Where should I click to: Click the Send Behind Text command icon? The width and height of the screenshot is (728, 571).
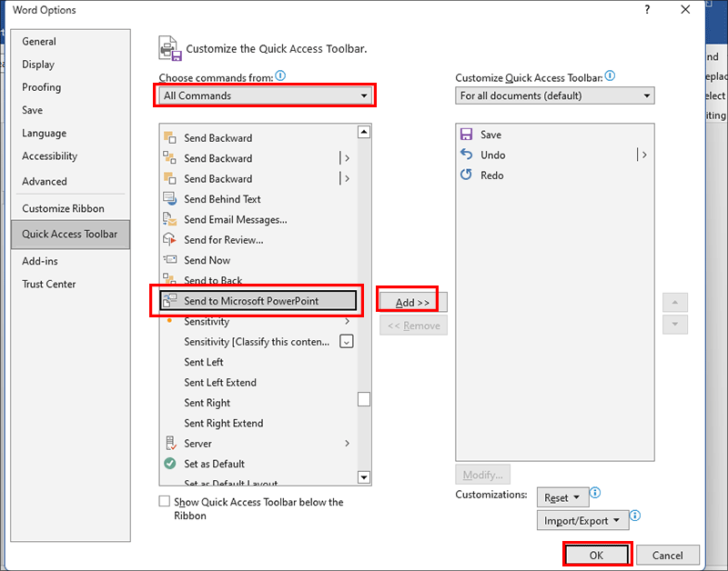click(172, 198)
